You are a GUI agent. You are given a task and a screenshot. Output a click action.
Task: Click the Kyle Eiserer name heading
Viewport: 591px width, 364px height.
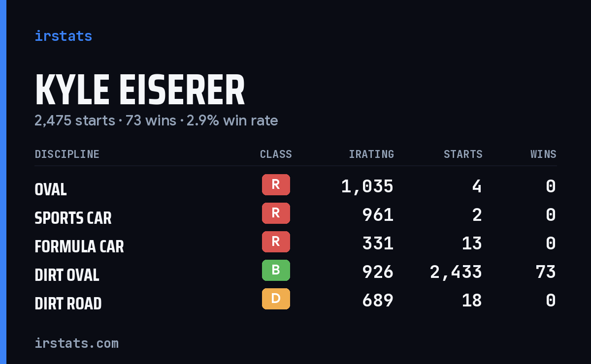pos(140,91)
